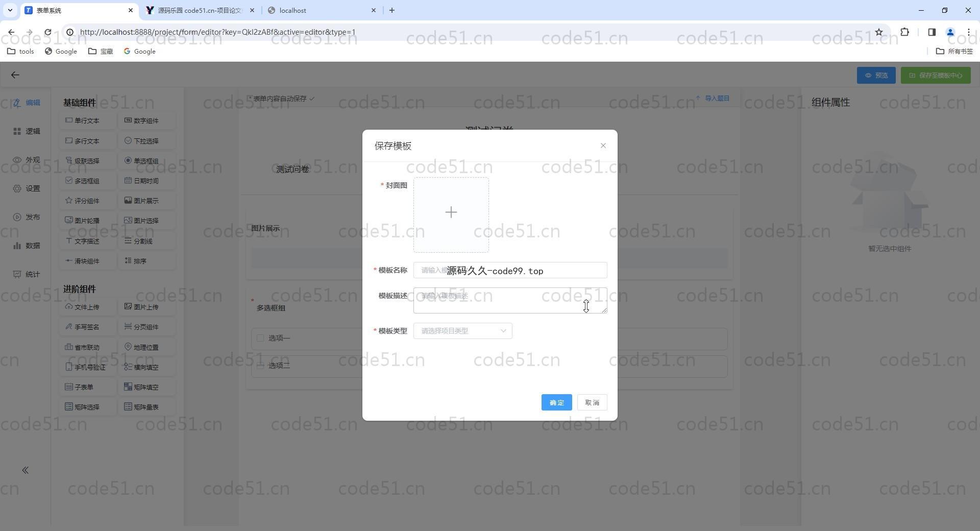This screenshot has height=531, width=980.
Task: Collapse the left sidebar with double chevron
Action: (x=25, y=470)
